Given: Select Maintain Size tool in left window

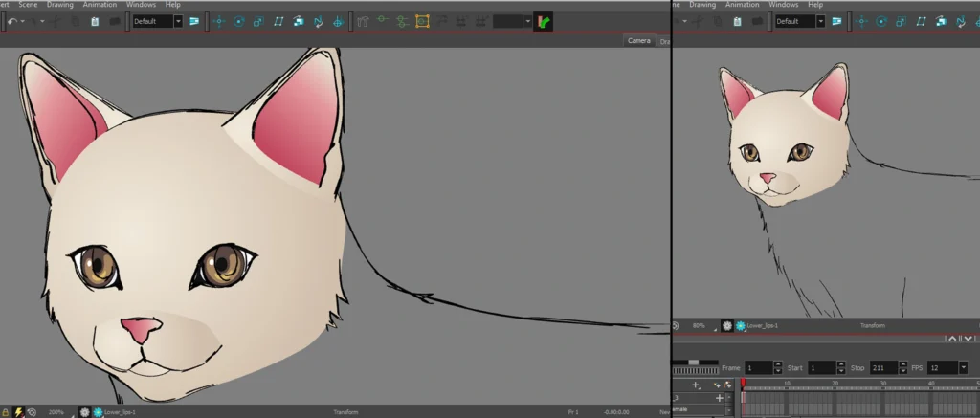Looking at the screenshot, I should pos(299,21).
